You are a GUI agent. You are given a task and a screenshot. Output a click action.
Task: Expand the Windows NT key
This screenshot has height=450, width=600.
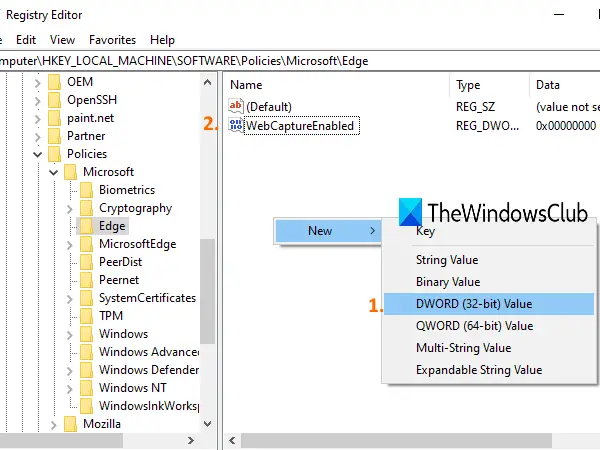pyautogui.click(x=70, y=388)
